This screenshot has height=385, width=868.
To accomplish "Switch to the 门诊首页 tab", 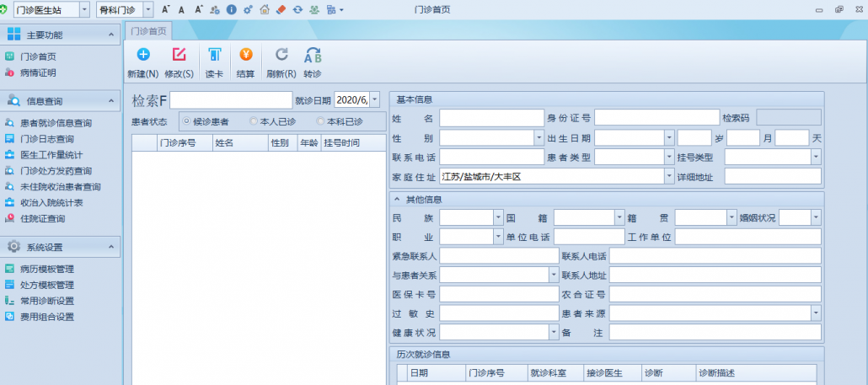I will [148, 30].
